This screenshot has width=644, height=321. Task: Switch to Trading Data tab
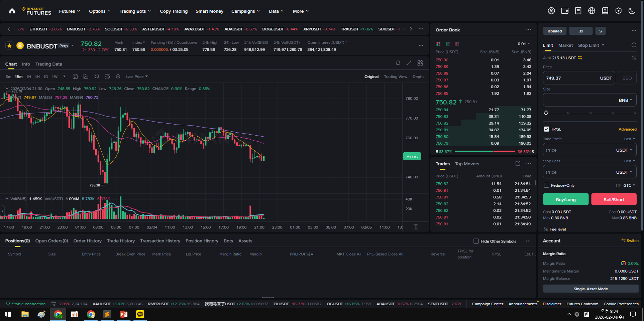point(48,64)
